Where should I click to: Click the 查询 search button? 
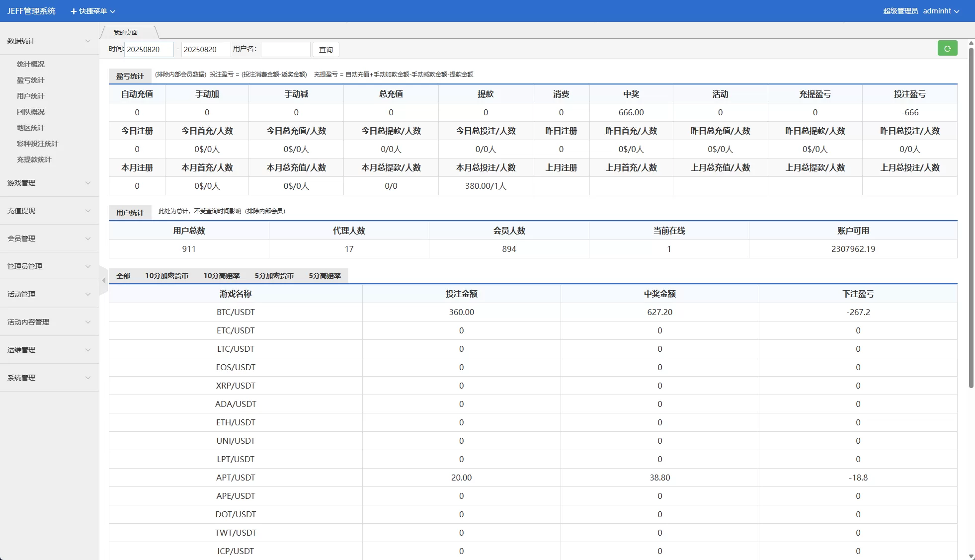(x=325, y=49)
